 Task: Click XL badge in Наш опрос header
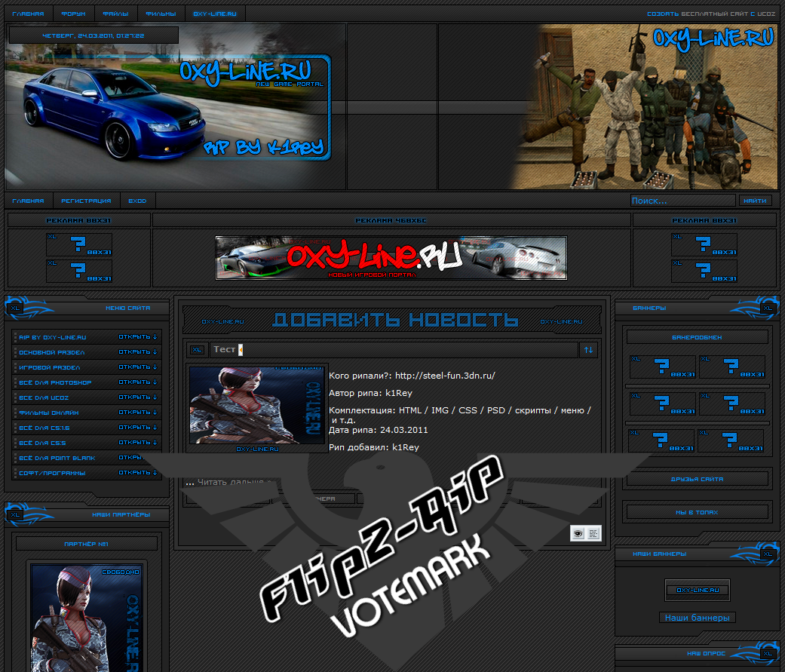768,653
